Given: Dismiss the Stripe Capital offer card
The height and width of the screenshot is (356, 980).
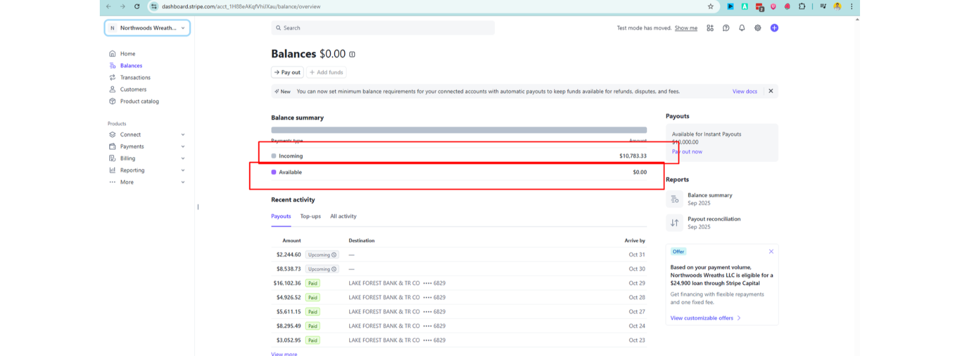Looking at the screenshot, I should click(771, 252).
